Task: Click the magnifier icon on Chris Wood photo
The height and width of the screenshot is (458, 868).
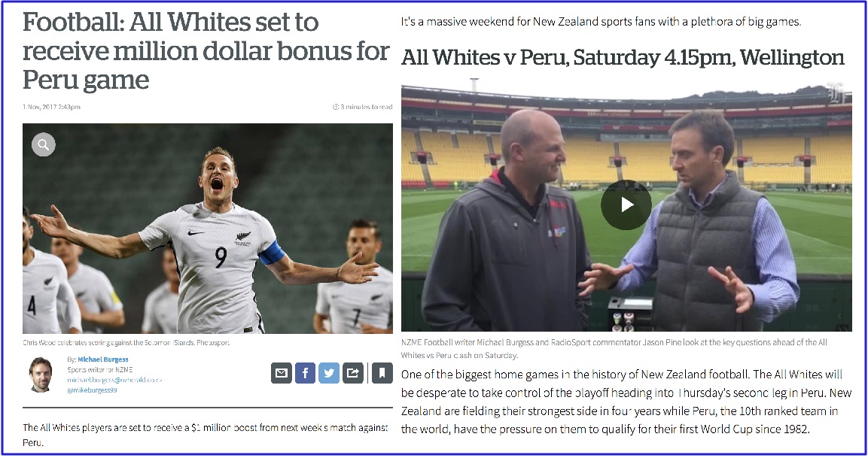Action: (x=43, y=145)
